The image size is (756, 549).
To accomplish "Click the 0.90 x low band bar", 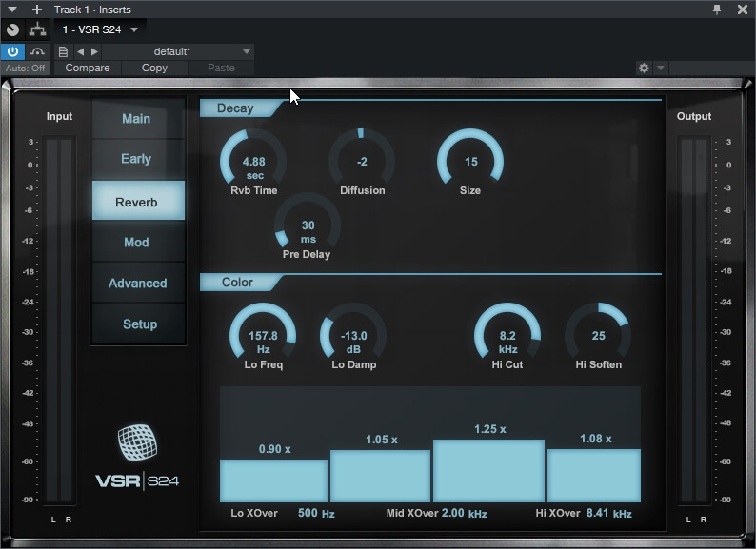I will point(274,480).
